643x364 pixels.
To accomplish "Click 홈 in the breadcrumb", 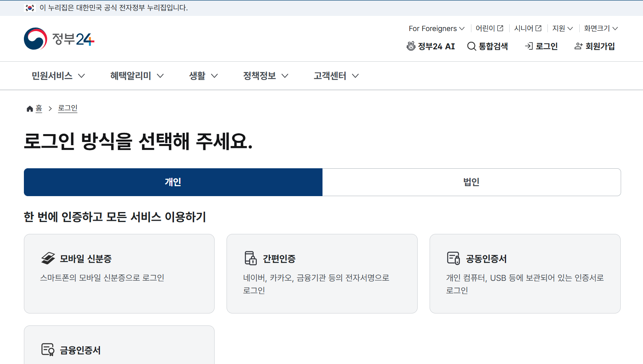I will tap(39, 108).
